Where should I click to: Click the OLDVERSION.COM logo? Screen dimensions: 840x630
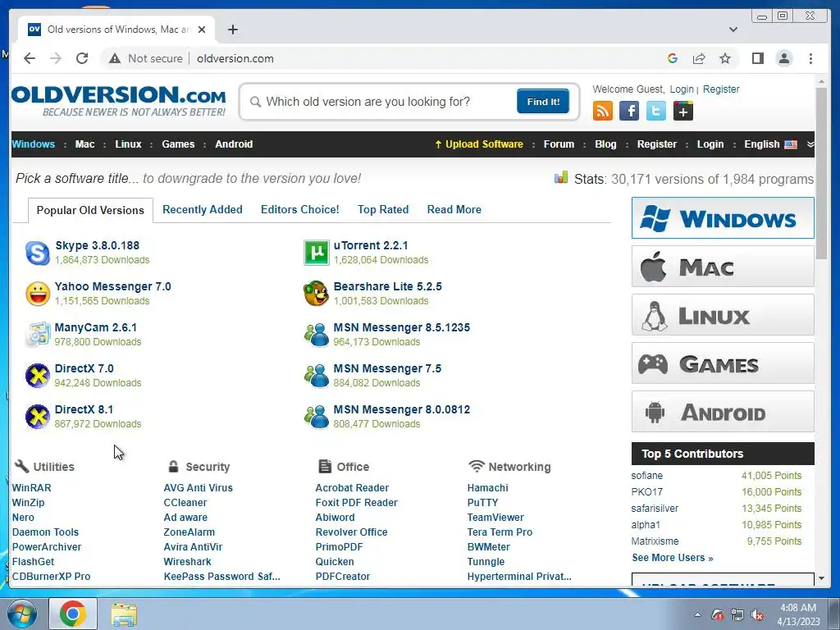click(119, 100)
